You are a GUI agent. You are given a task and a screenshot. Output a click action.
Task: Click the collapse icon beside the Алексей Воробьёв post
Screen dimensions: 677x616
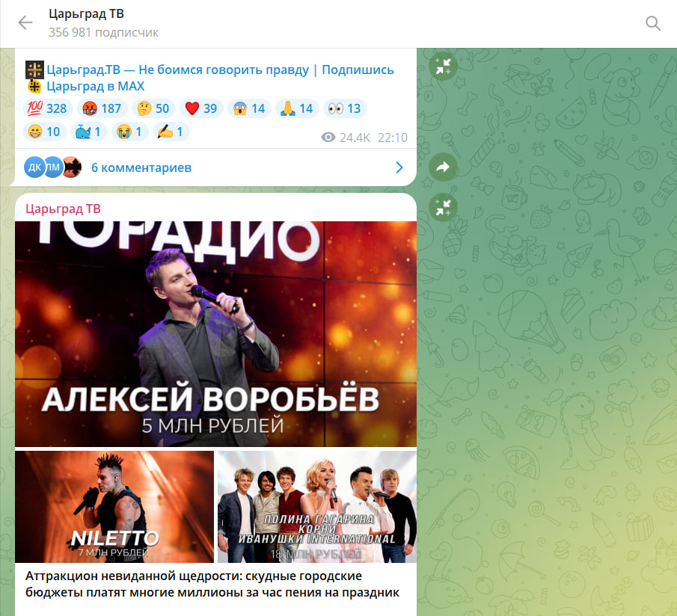click(443, 207)
